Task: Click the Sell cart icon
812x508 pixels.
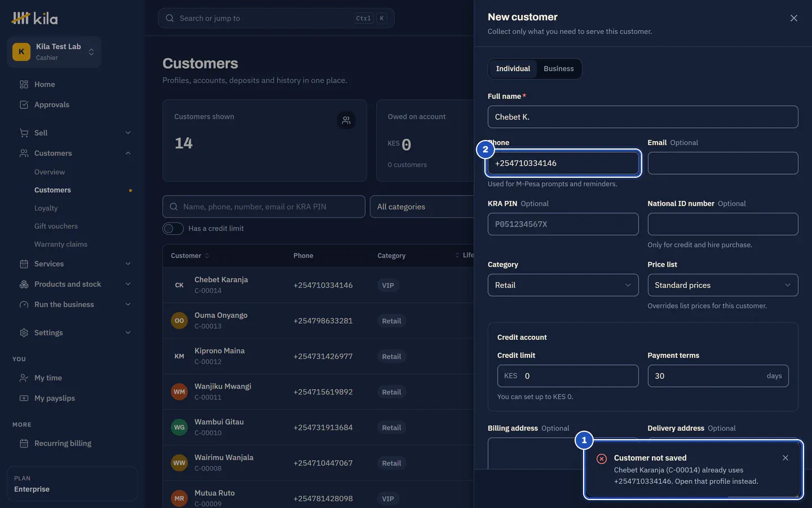Action: coord(24,133)
